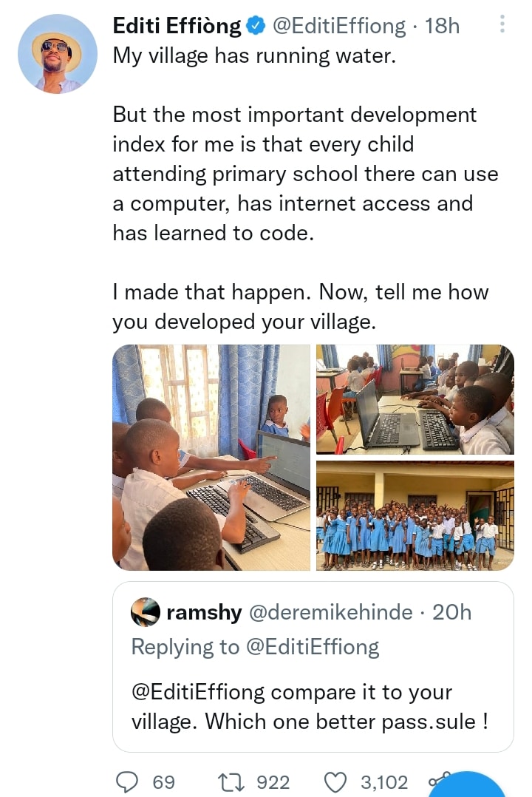Viewport: 532px width, 797px height.
Task: Open the Editi Effiòng display name
Action: (177, 27)
